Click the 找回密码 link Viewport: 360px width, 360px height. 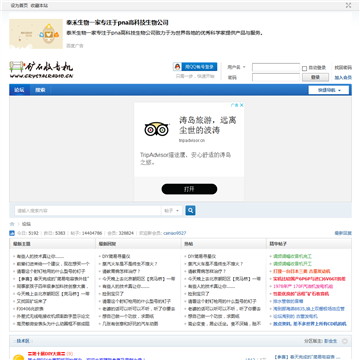pos(343,68)
